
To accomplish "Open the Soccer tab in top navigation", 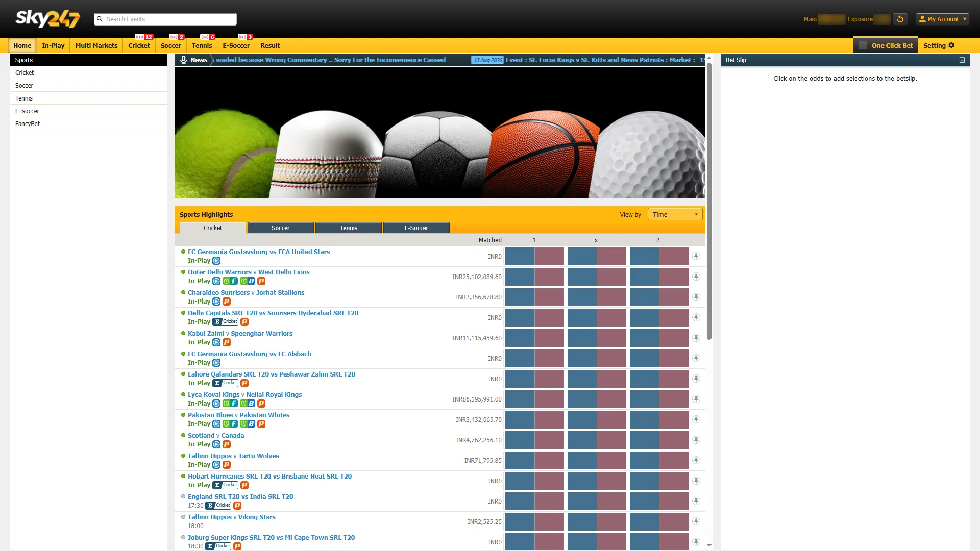I will (x=171, y=45).
